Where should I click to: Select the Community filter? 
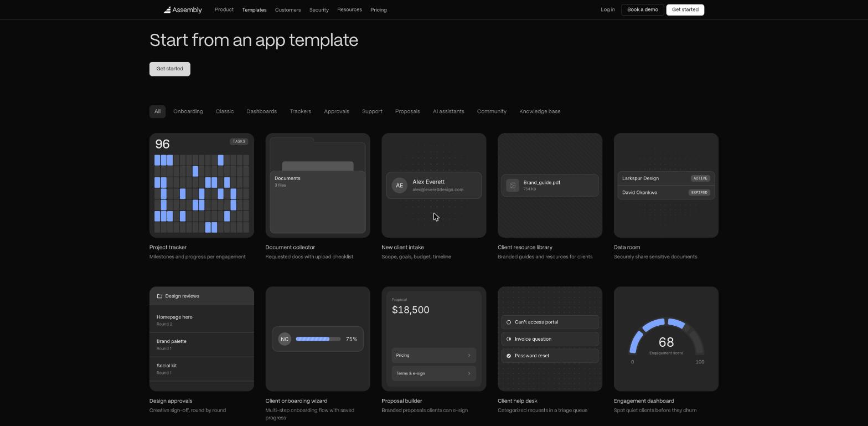(492, 111)
